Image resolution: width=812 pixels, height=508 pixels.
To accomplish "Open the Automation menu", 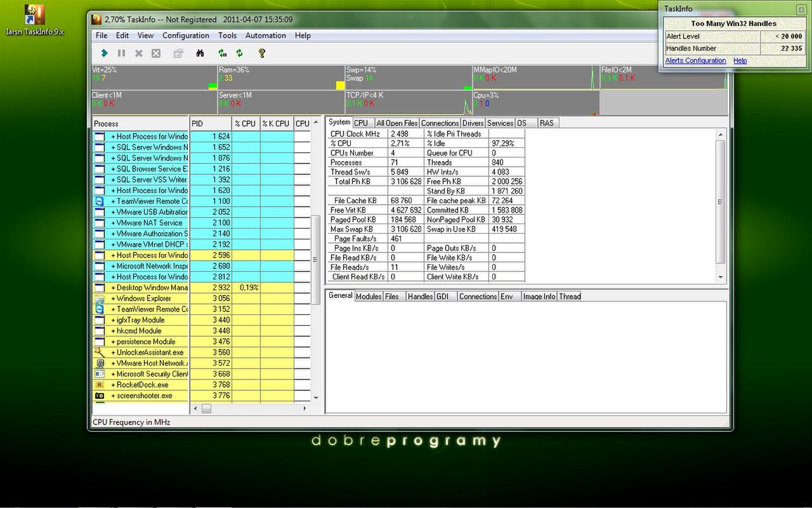I will point(265,36).
